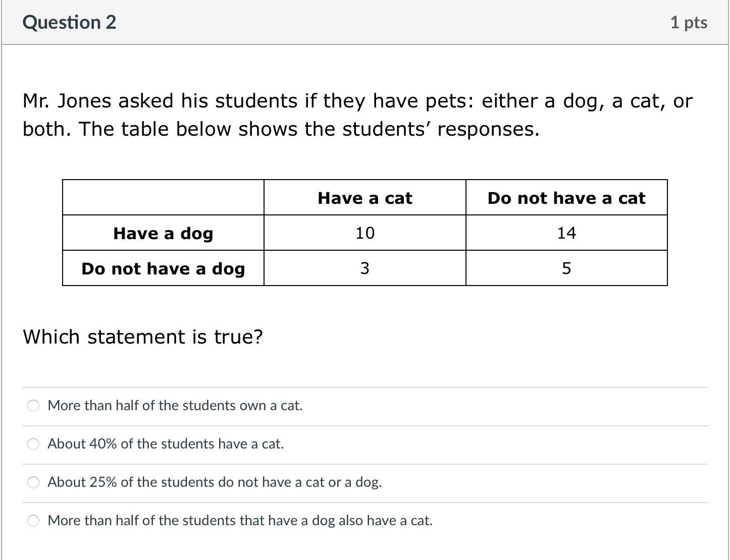This screenshot has width=730, height=560.
Task: Click table cell containing value 10
Action: (x=364, y=233)
